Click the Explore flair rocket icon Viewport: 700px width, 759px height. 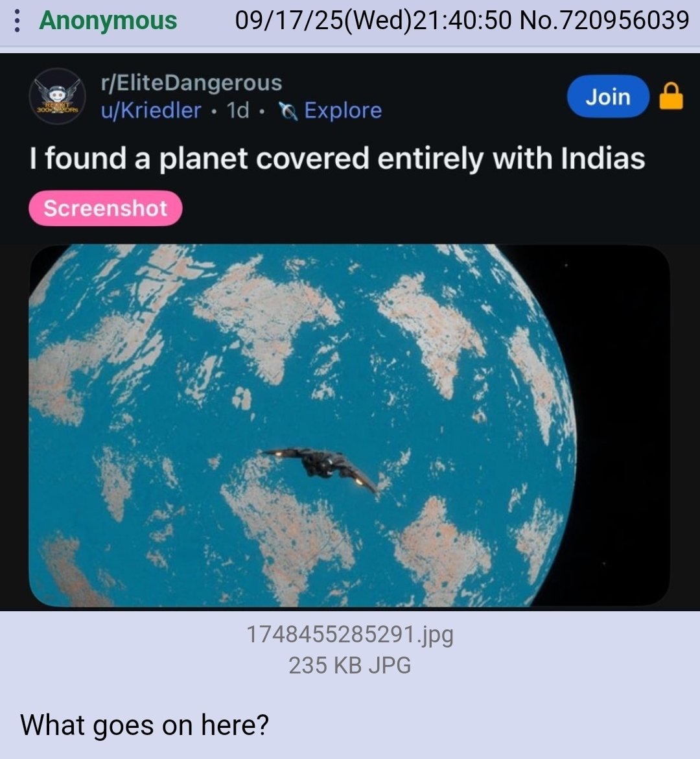tap(288, 111)
